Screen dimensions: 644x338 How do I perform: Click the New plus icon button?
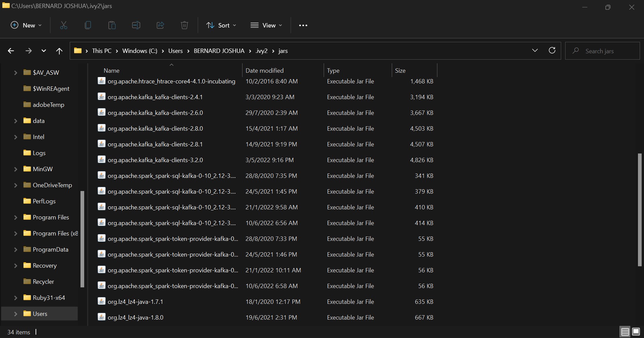tap(26, 25)
